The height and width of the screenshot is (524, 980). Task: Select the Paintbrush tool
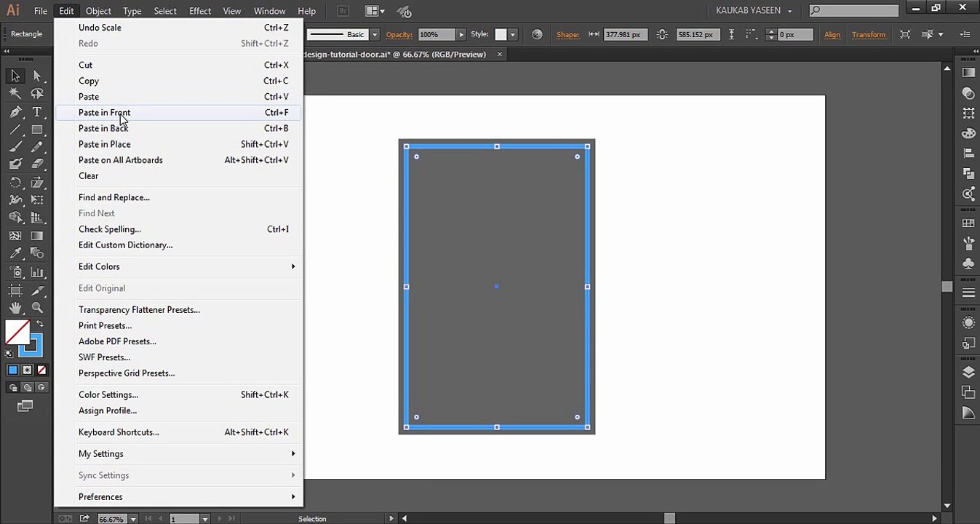15,147
